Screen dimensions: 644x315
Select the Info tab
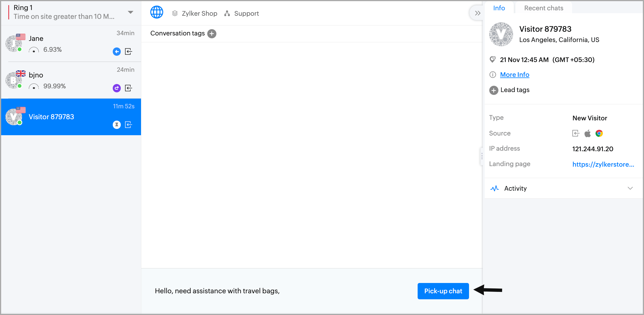[499, 8]
